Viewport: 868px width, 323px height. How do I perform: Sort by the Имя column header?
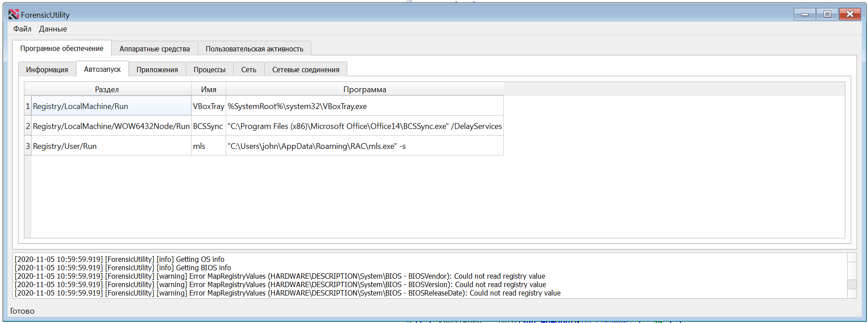click(208, 89)
